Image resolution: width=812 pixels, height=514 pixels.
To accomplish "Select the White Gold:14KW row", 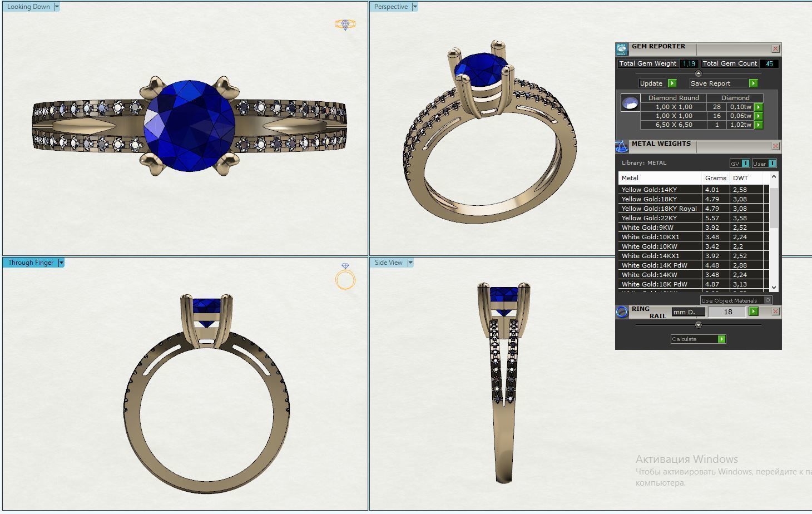I will [694, 275].
